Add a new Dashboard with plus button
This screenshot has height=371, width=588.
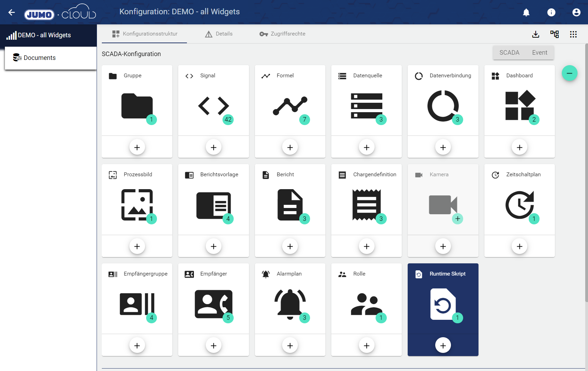pyautogui.click(x=519, y=147)
